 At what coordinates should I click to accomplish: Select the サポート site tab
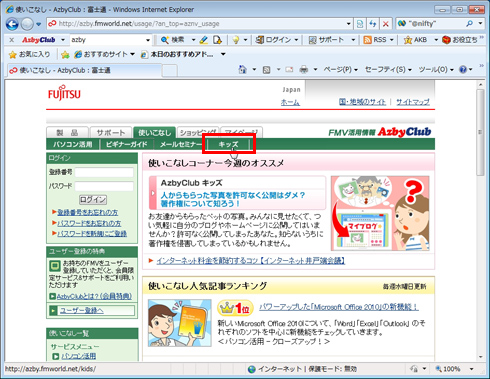(x=111, y=133)
